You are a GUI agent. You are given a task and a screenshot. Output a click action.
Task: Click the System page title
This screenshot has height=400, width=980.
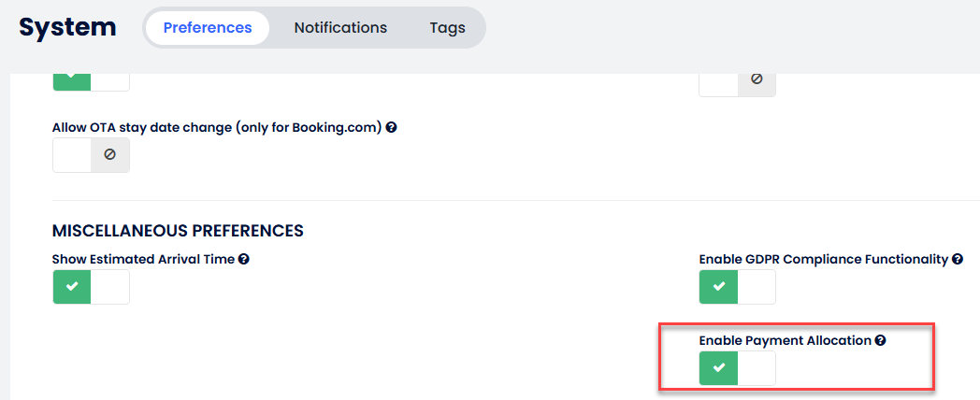coord(67,27)
